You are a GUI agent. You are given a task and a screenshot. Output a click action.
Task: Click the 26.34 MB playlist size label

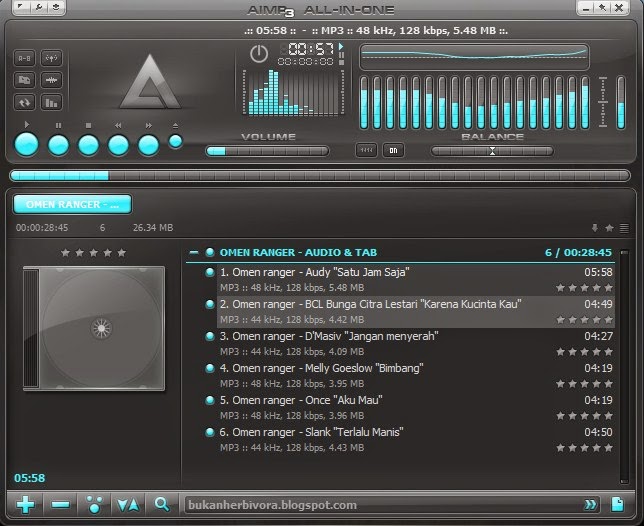click(153, 227)
